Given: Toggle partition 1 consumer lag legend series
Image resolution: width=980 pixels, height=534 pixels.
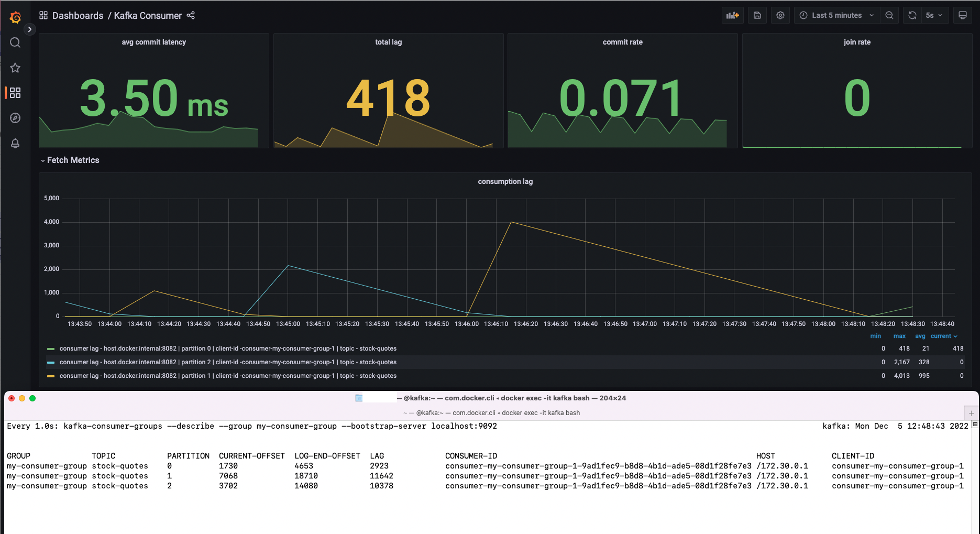Looking at the screenshot, I should [228, 376].
